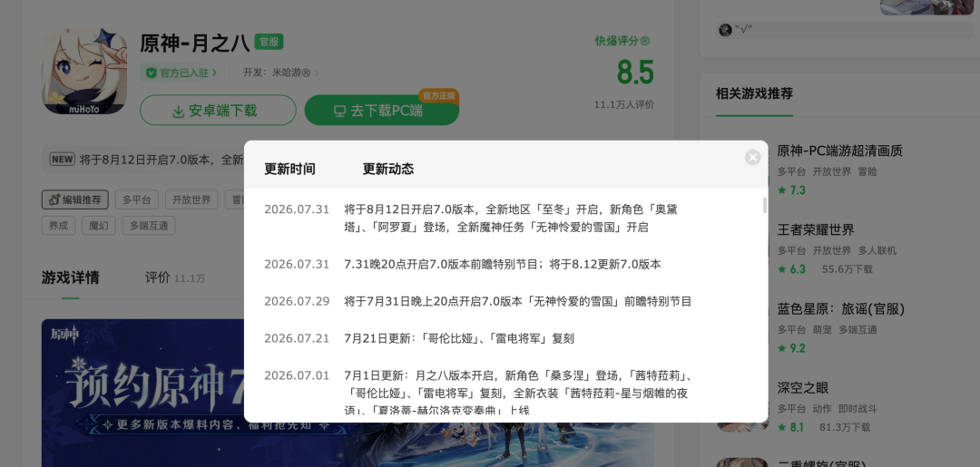980x467 pixels.
Task: Click the commenter avatar beside "√"
Action: (725, 30)
